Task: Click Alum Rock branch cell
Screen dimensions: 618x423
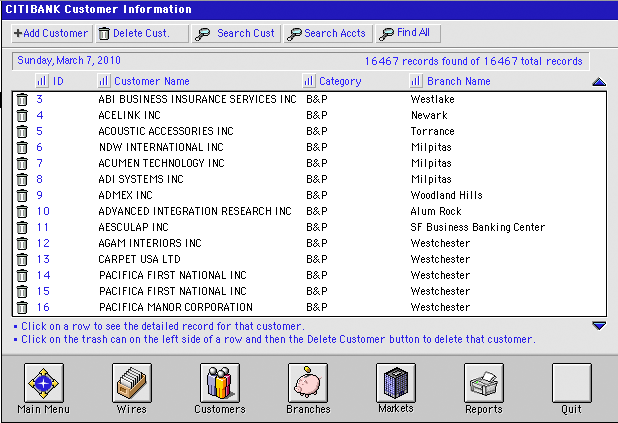Action: [436, 211]
